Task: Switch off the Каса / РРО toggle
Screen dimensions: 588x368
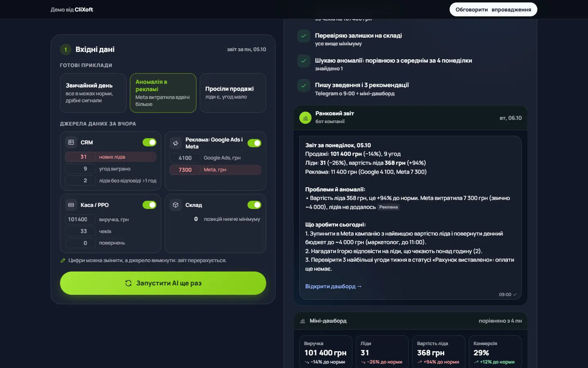Action: (149, 205)
